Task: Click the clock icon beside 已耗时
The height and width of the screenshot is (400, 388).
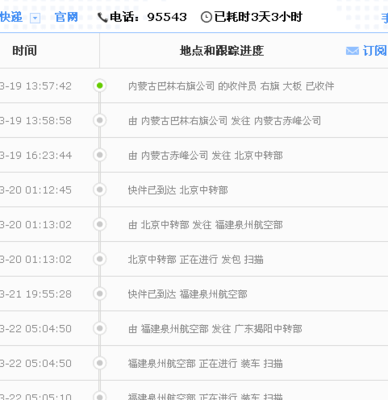Action: [206, 17]
